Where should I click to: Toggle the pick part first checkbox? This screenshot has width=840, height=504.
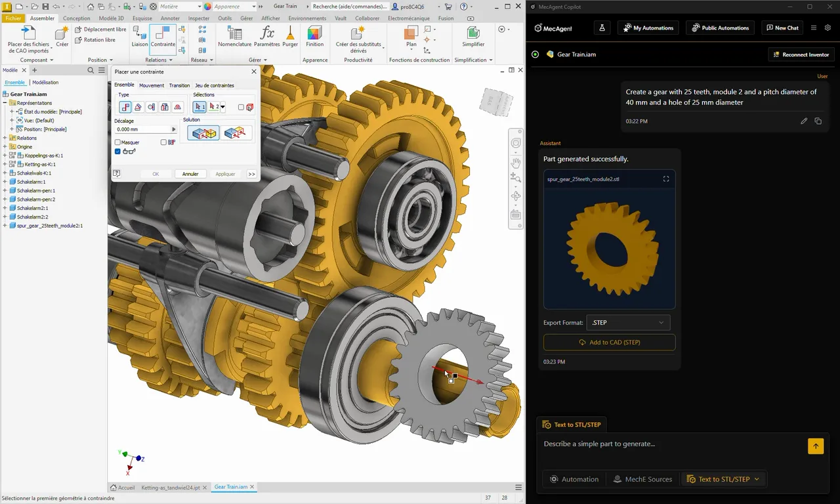241,107
